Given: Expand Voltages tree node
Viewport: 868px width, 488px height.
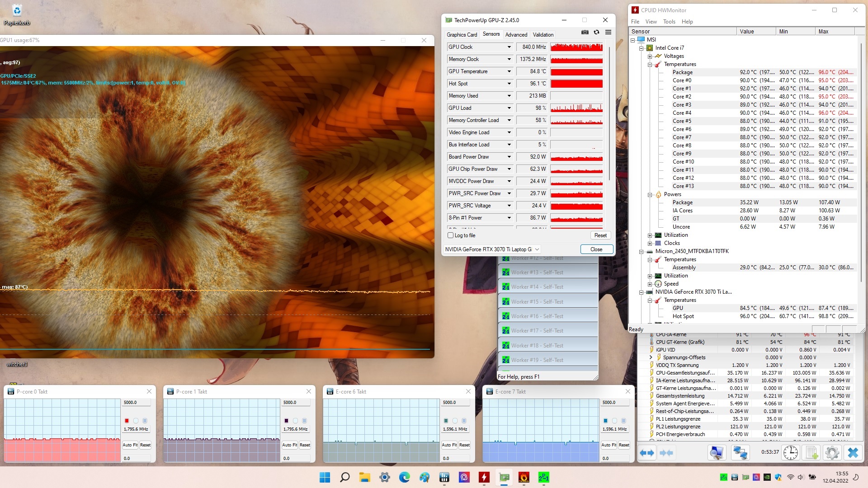Looking at the screenshot, I should click(650, 56).
